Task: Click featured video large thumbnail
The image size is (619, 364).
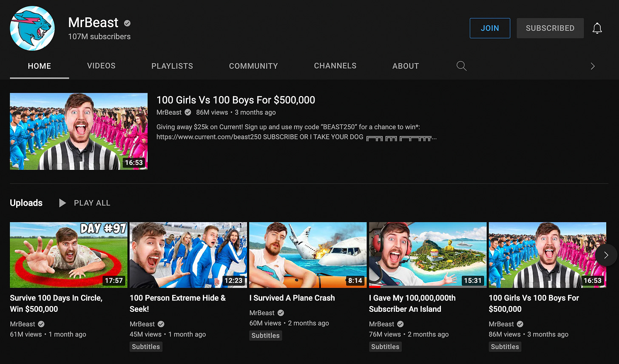Action: [79, 131]
